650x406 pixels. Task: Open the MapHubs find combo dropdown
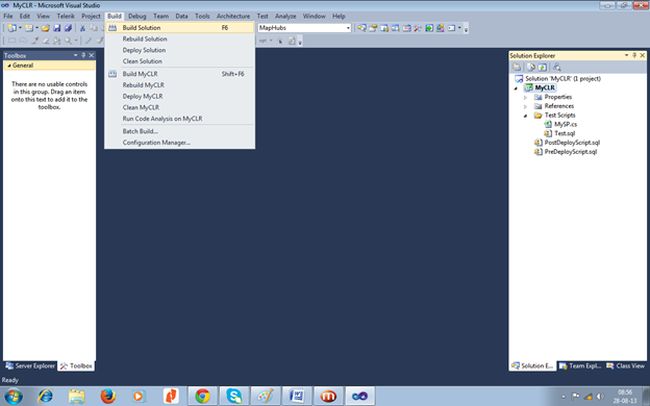(x=348, y=28)
